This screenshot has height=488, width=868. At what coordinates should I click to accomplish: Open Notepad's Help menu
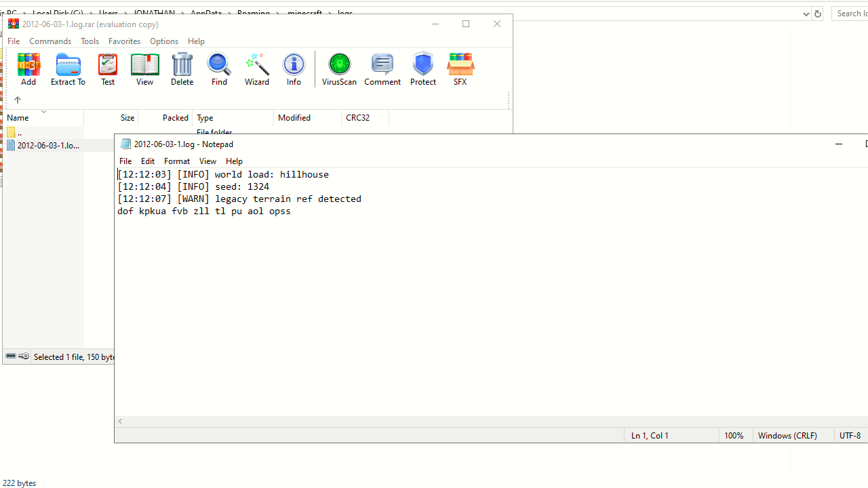point(234,161)
